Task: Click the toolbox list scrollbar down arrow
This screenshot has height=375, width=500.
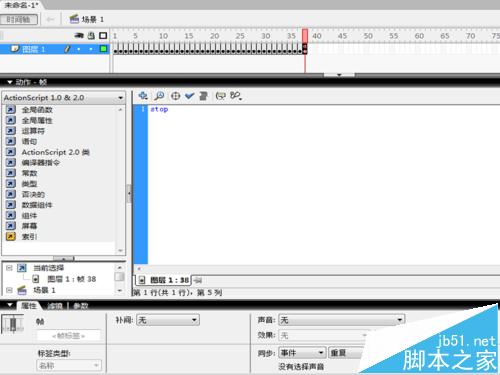Action: (x=120, y=250)
